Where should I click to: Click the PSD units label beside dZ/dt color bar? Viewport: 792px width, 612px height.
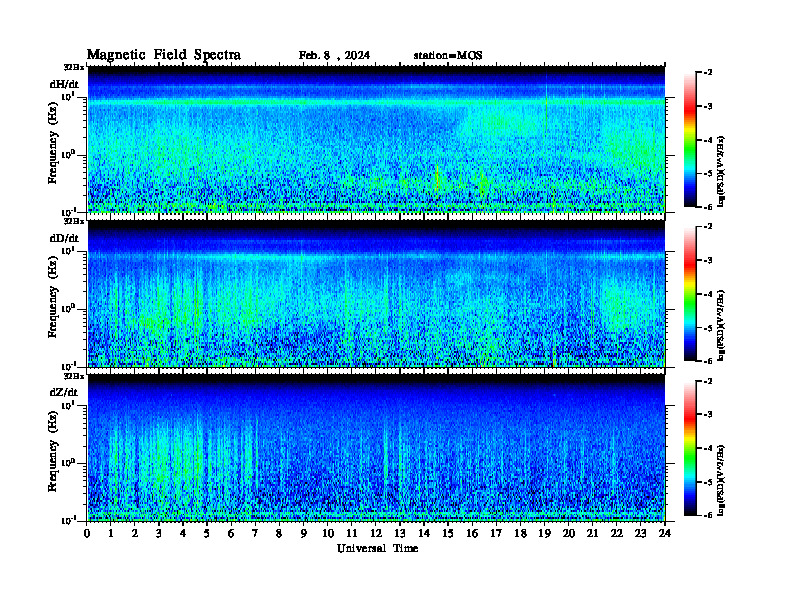pos(721,479)
